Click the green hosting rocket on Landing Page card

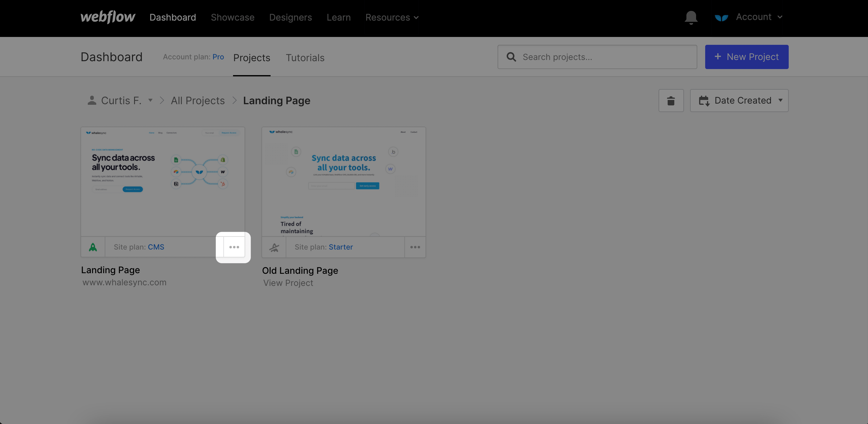coord(93,247)
